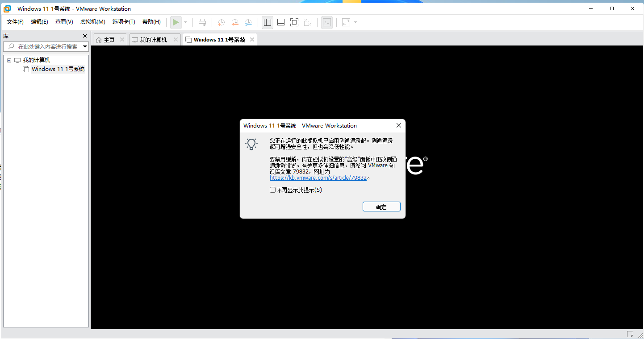Image resolution: width=644 pixels, height=339 pixels.
Task: Click the console view toolbar icon
Action: [x=327, y=22]
